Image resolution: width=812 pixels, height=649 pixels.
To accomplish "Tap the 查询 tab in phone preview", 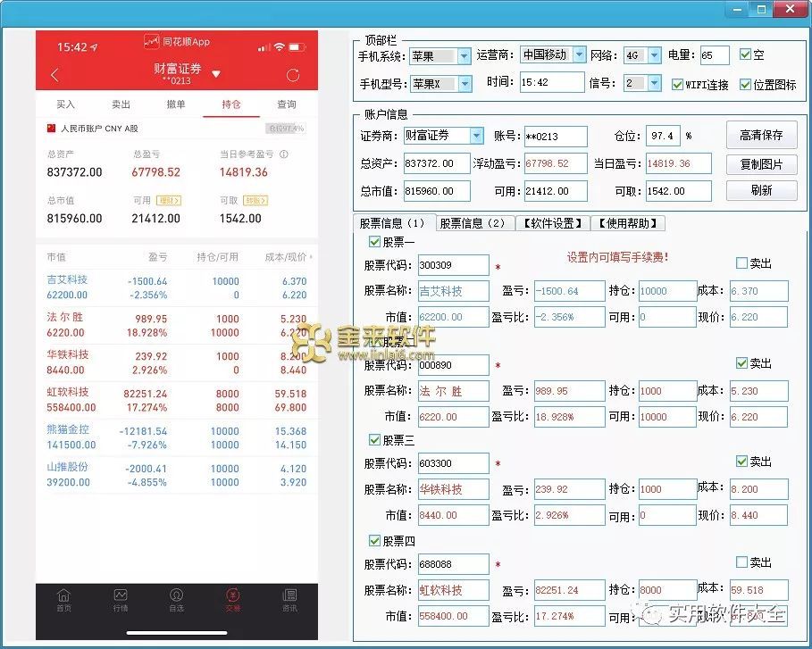I will [x=287, y=104].
